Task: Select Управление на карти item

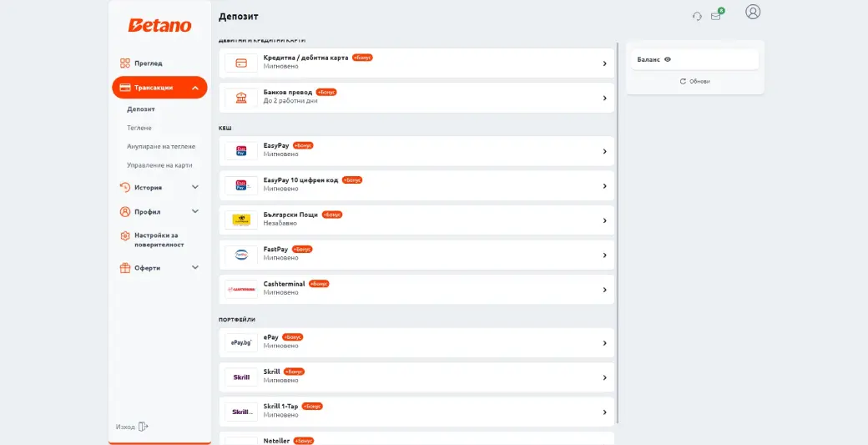Action: 159,165
